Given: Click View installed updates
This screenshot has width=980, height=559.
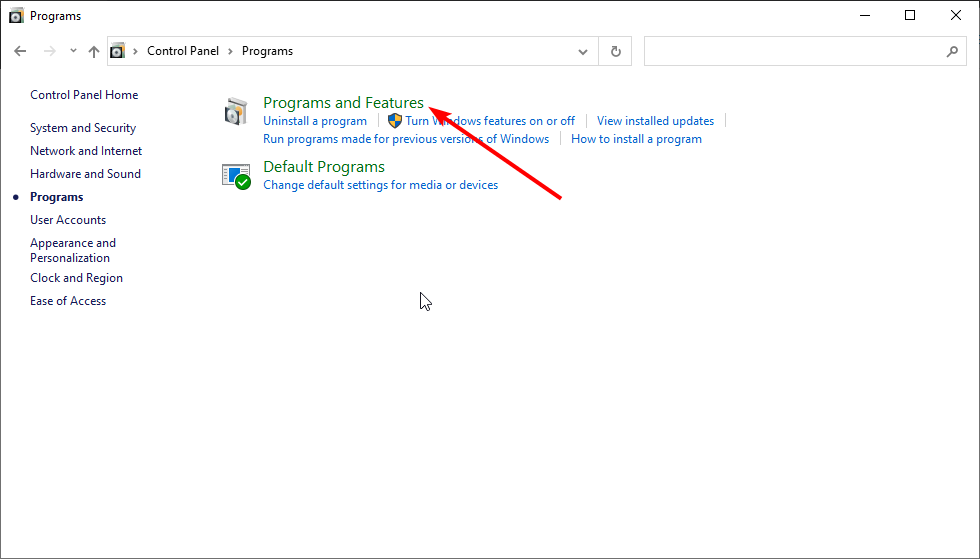Looking at the screenshot, I should pos(655,121).
